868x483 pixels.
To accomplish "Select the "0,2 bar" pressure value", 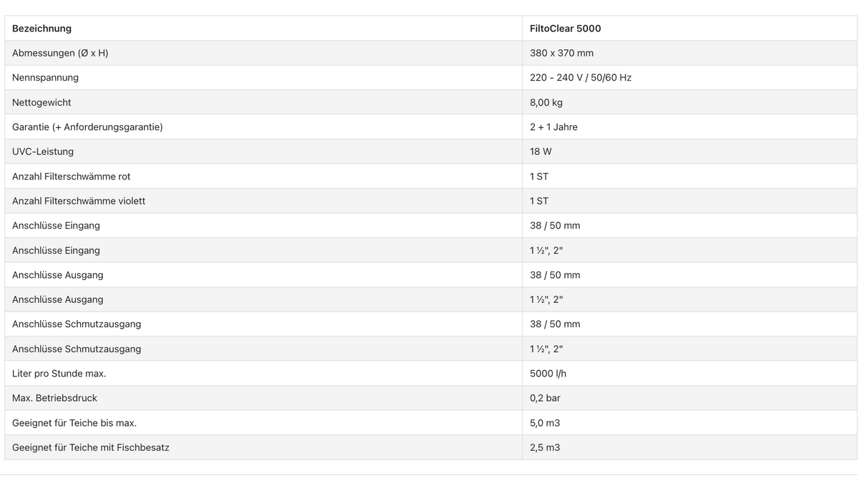I will pyautogui.click(x=545, y=398).
